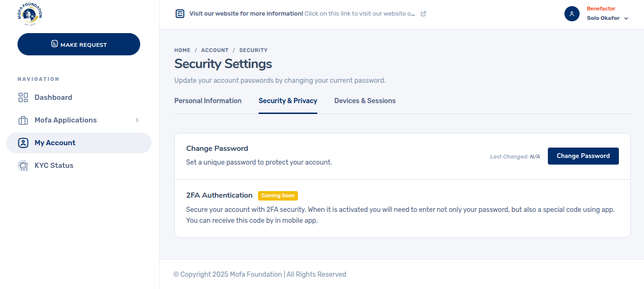
Task: Select the Security & Privacy tab
Action: [x=288, y=101]
